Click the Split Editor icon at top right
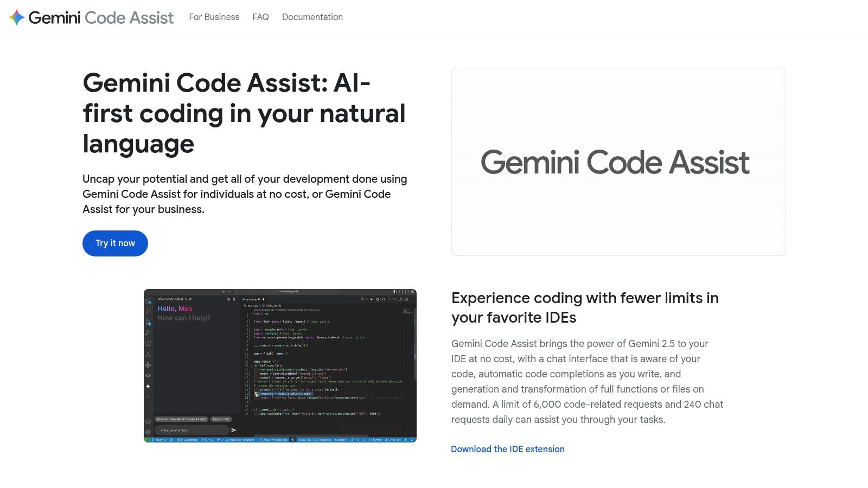Screen dimensions: 868x488 pyautogui.click(x=406, y=299)
